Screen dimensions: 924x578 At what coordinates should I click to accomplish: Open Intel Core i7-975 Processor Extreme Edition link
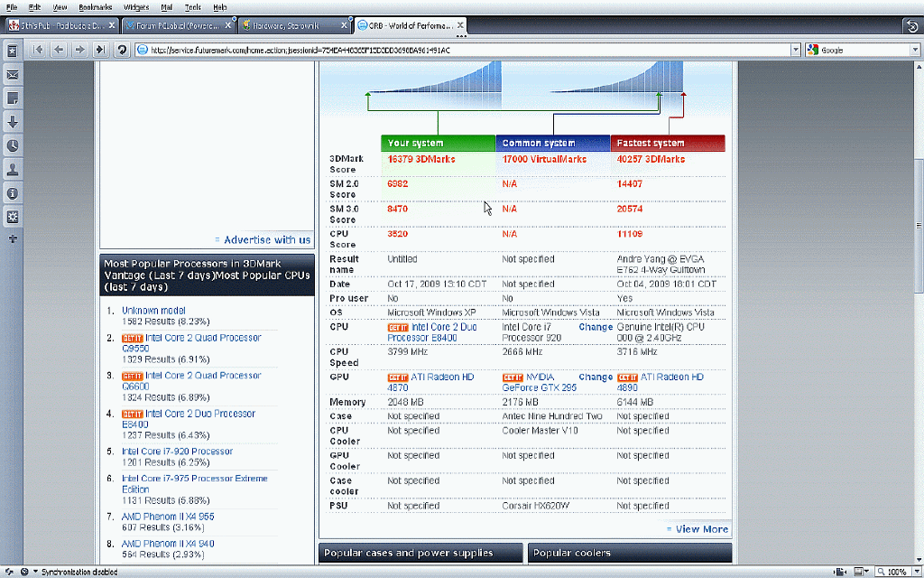(195, 484)
